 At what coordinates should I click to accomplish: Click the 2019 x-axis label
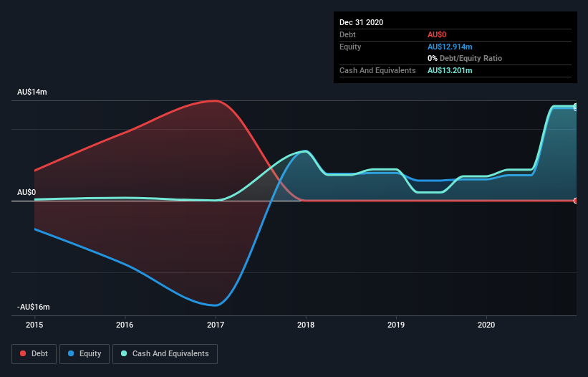point(396,325)
